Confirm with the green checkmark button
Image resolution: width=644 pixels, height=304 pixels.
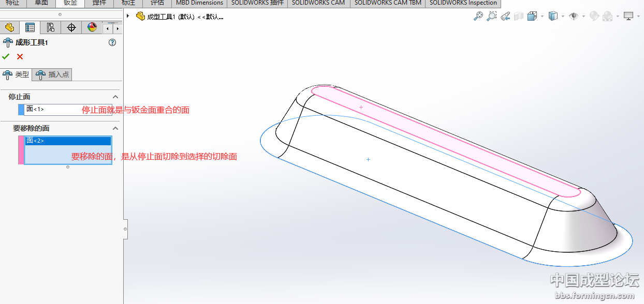[x=6, y=56]
